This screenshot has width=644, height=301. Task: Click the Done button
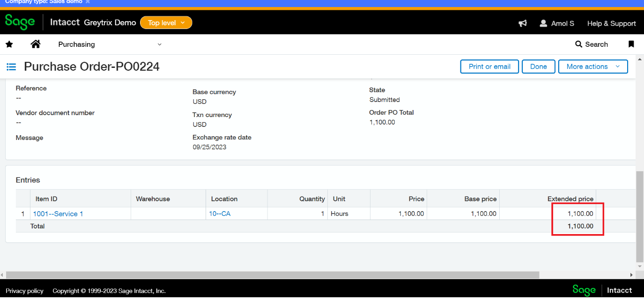click(539, 66)
